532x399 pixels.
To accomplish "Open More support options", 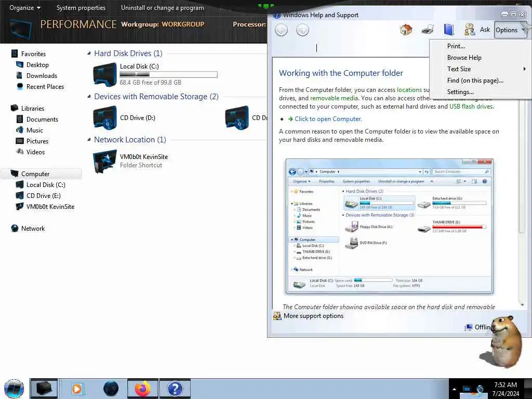I will pyautogui.click(x=313, y=316).
